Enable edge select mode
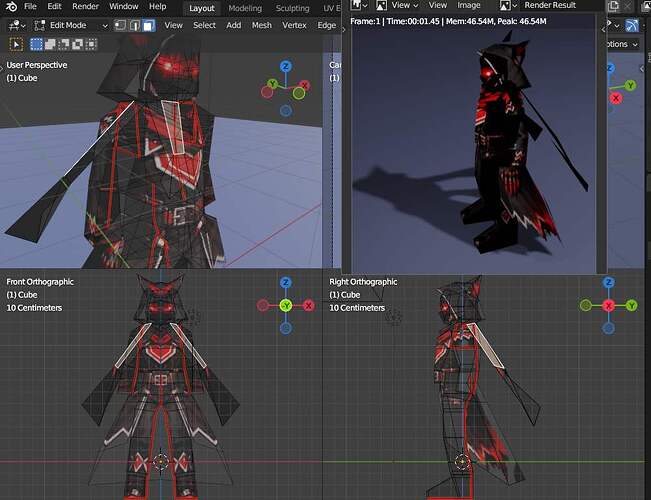The height and width of the screenshot is (500, 651). [x=135, y=25]
